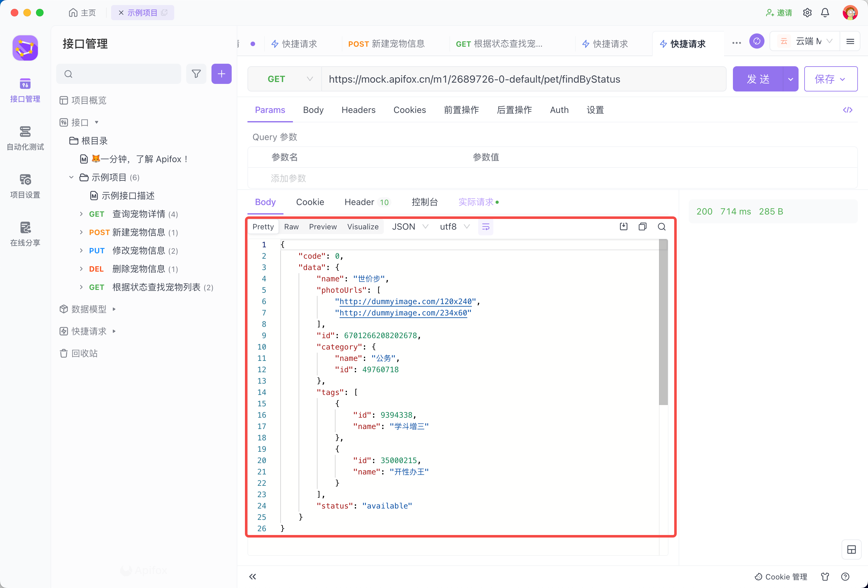Open the generate code icon
Image resolution: width=868 pixels, height=588 pixels.
(847, 110)
